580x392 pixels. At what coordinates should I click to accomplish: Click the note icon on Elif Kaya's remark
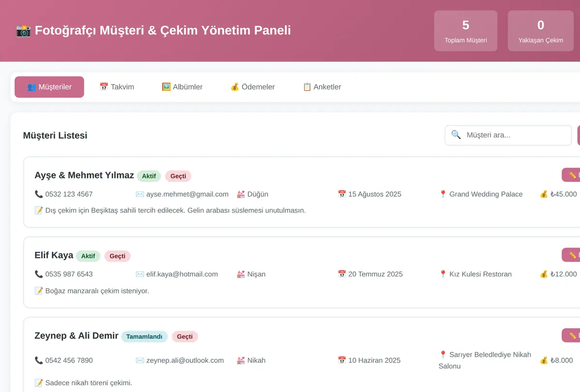pyautogui.click(x=39, y=291)
